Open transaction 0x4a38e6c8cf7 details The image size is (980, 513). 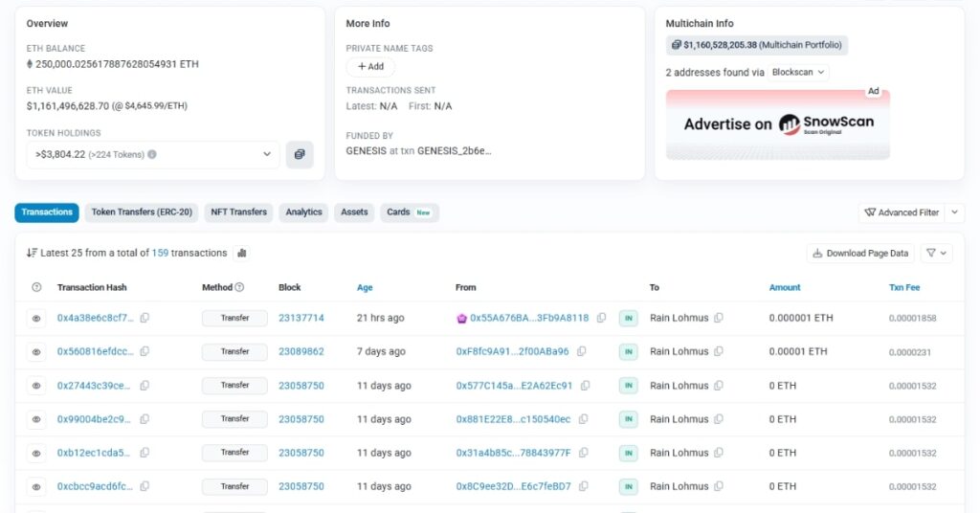(95, 318)
